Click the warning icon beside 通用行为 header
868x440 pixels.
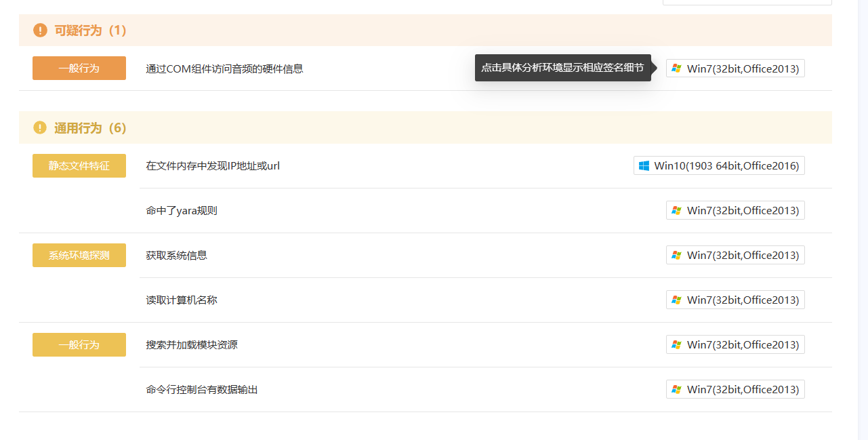pyautogui.click(x=40, y=128)
